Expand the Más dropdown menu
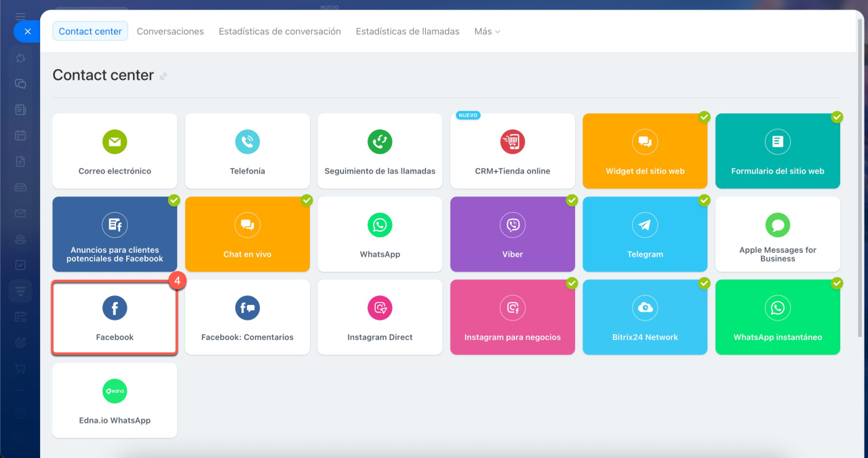 click(x=487, y=31)
